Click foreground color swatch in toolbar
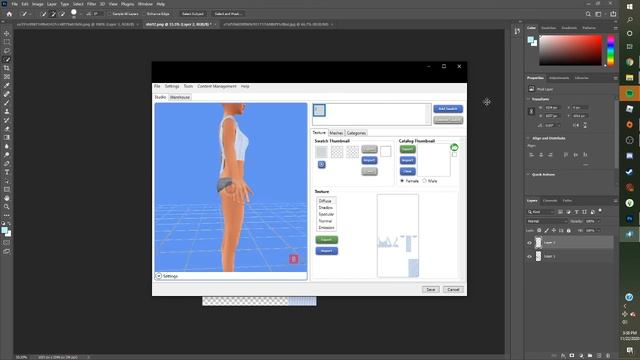Screen dimensions: 640x360 (4, 231)
